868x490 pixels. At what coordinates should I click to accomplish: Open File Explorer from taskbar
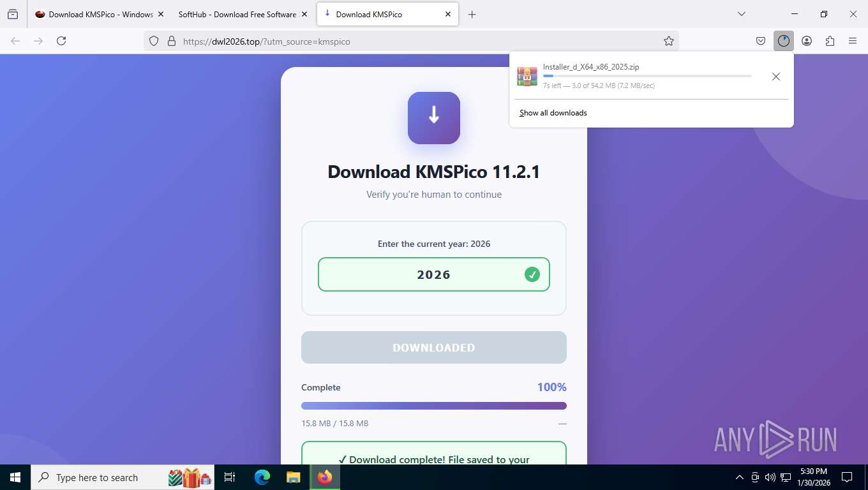[x=293, y=477]
